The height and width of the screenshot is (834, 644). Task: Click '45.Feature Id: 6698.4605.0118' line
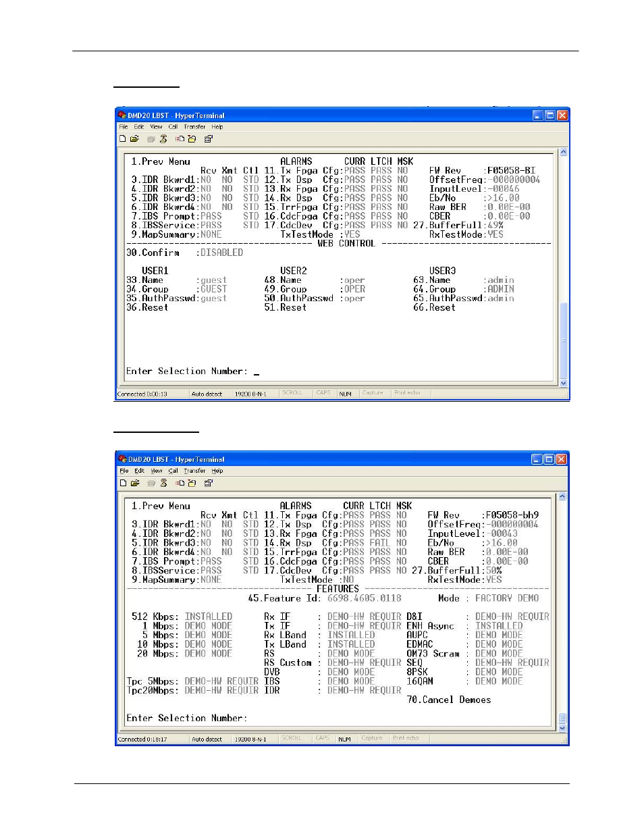[x=325, y=598]
